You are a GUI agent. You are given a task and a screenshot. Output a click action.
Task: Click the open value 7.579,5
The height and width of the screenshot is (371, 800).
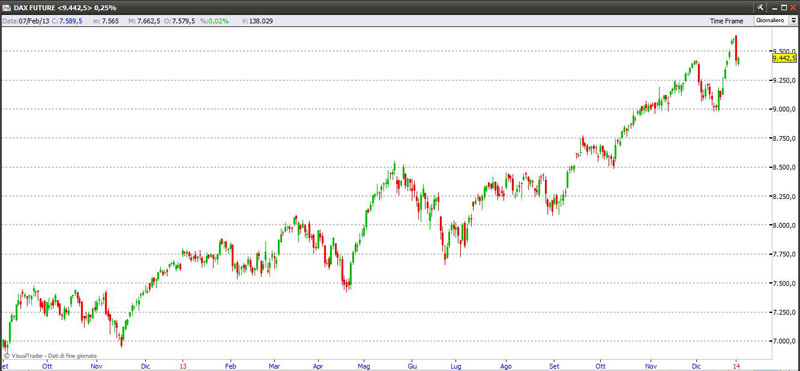[184, 21]
